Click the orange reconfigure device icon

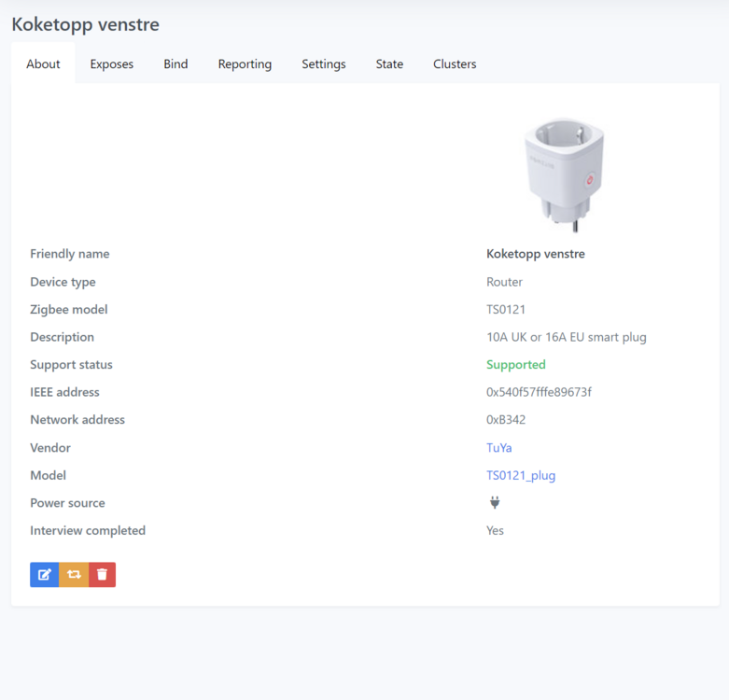tap(74, 575)
